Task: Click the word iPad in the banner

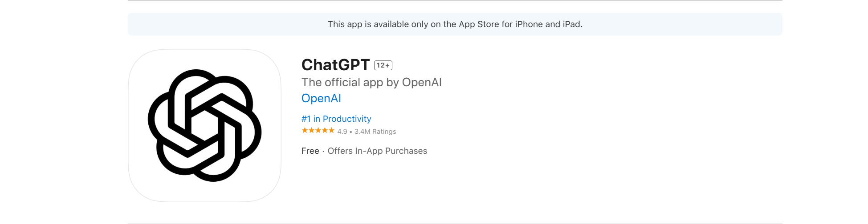Action: coord(572,24)
